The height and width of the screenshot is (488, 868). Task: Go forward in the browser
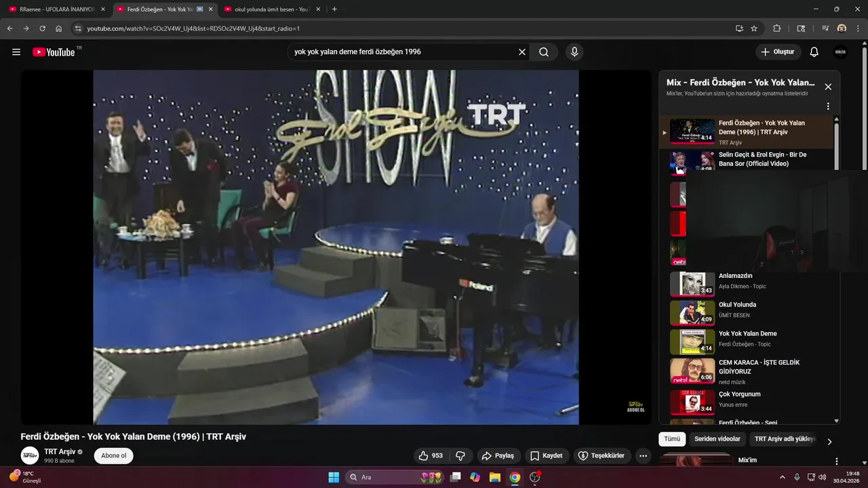[26, 28]
